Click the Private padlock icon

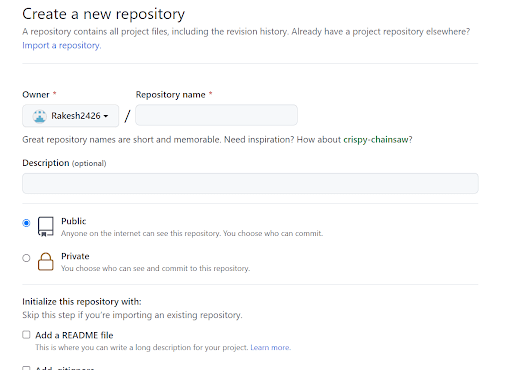point(46,262)
